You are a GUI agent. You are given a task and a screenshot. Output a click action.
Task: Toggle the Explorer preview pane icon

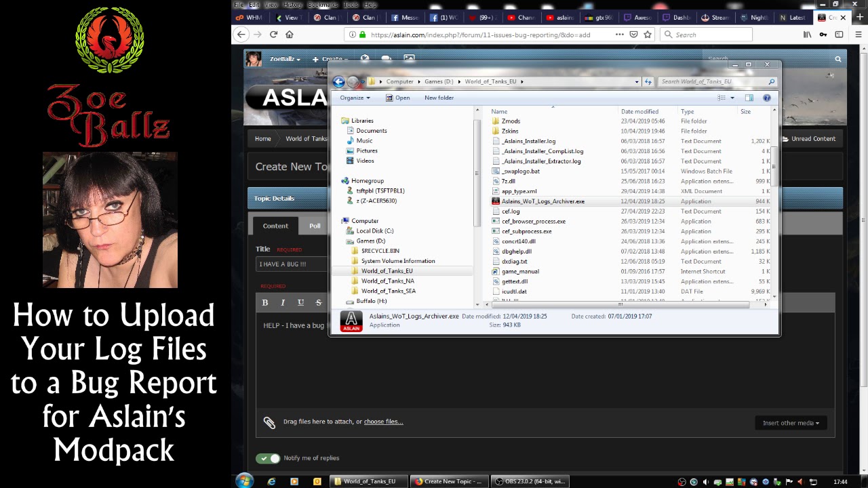coord(749,98)
